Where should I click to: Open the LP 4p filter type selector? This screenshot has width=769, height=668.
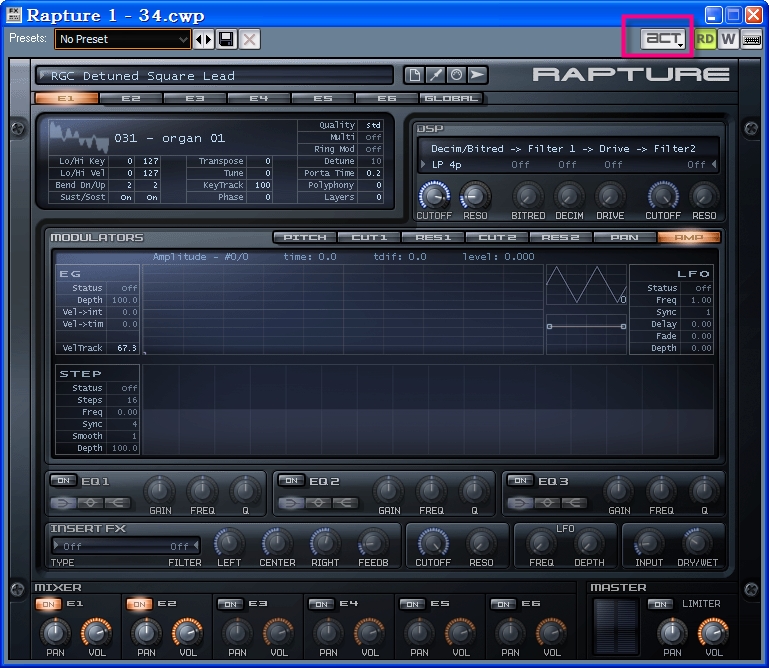pyautogui.click(x=446, y=165)
